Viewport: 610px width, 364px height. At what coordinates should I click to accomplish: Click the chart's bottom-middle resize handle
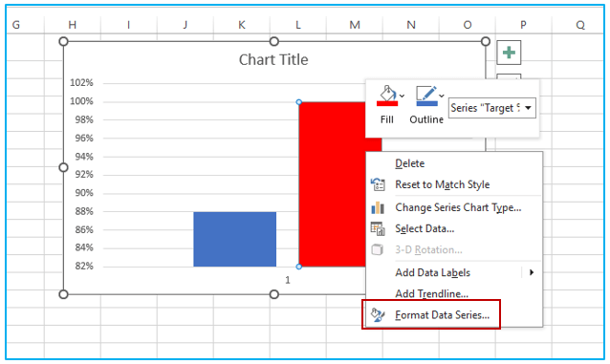click(x=274, y=294)
